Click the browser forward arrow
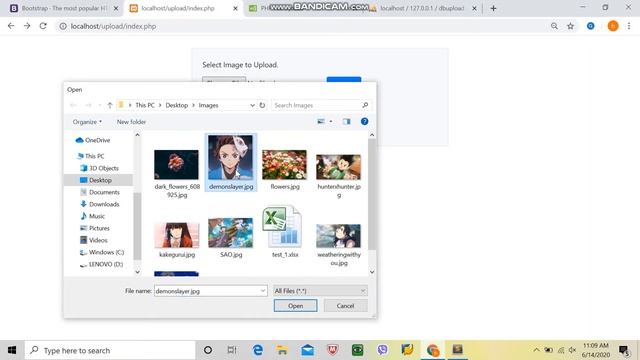This screenshot has width=640, height=360. point(27,26)
